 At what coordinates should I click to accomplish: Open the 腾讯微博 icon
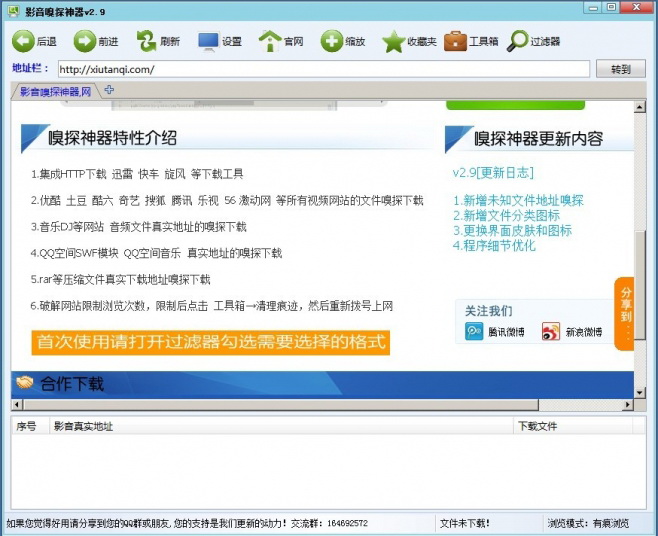[474, 331]
